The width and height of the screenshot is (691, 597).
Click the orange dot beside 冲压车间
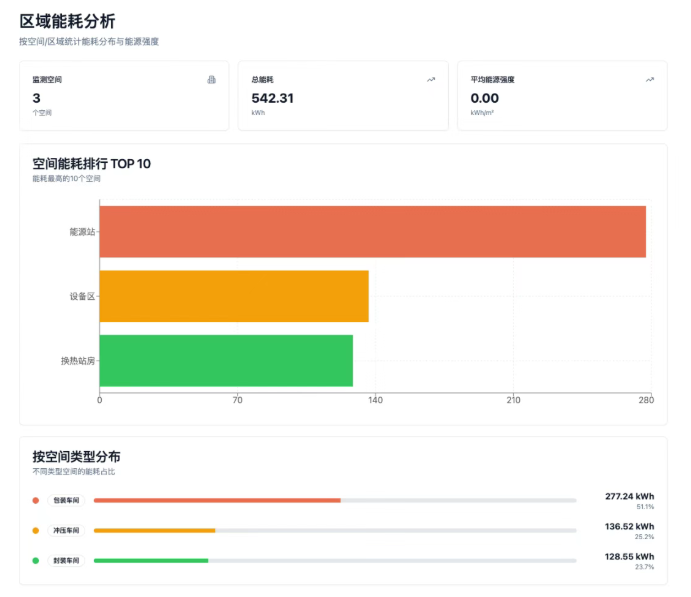click(x=36, y=530)
